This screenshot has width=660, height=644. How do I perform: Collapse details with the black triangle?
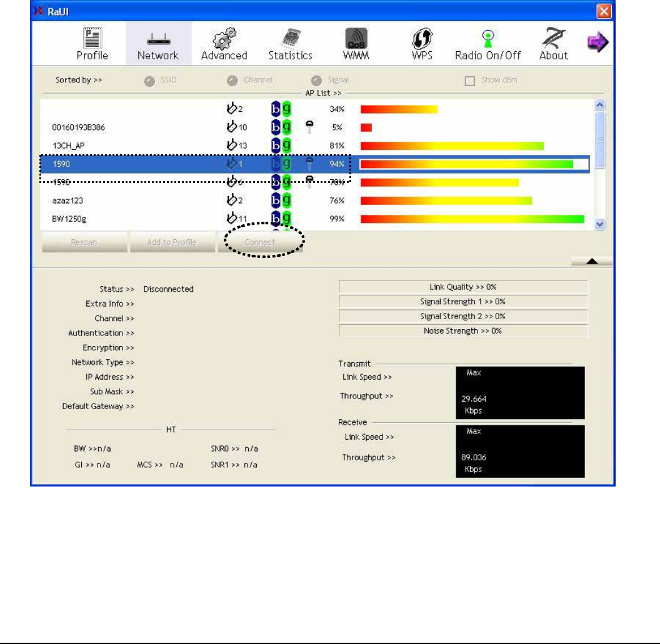[x=592, y=261]
